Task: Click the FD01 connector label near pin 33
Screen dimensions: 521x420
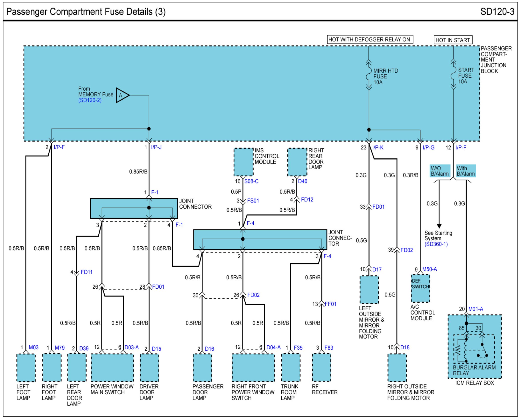Action: click(x=378, y=207)
